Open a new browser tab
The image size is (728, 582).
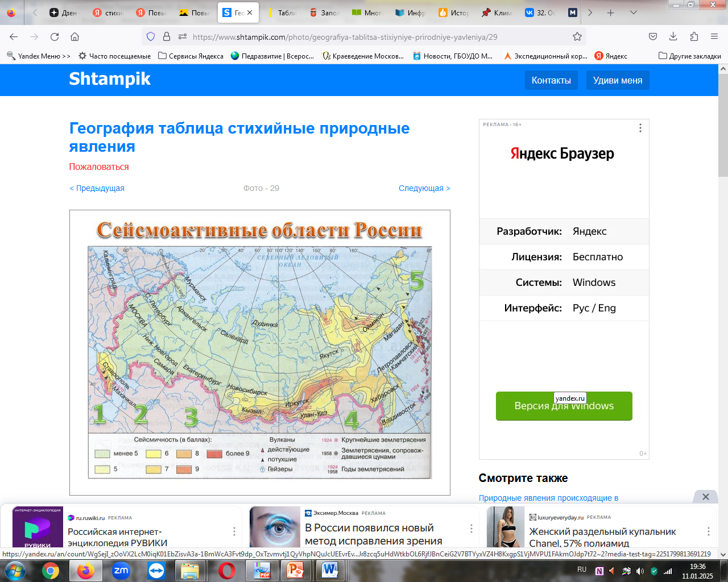tap(610, 13)
